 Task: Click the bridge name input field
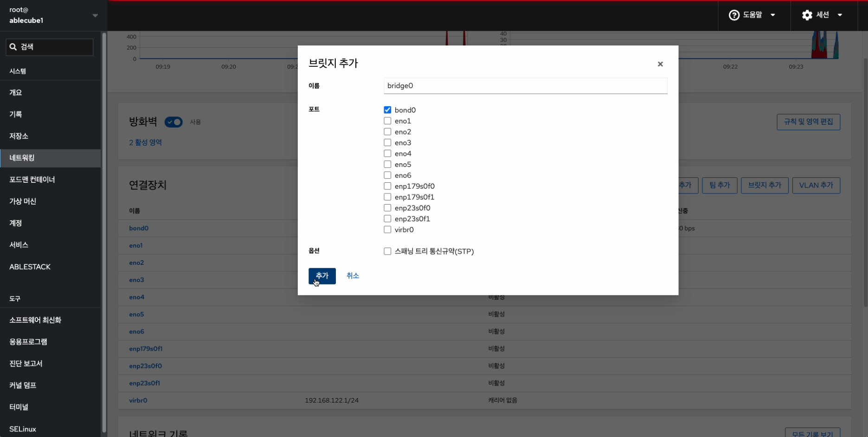point(525,86)
